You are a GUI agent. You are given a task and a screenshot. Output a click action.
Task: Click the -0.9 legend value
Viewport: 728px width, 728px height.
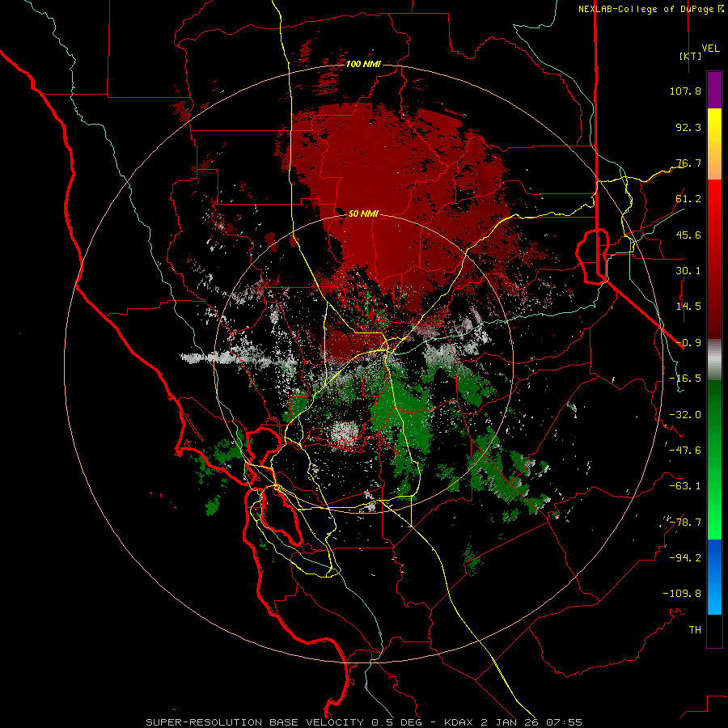(x=688, y=343)
